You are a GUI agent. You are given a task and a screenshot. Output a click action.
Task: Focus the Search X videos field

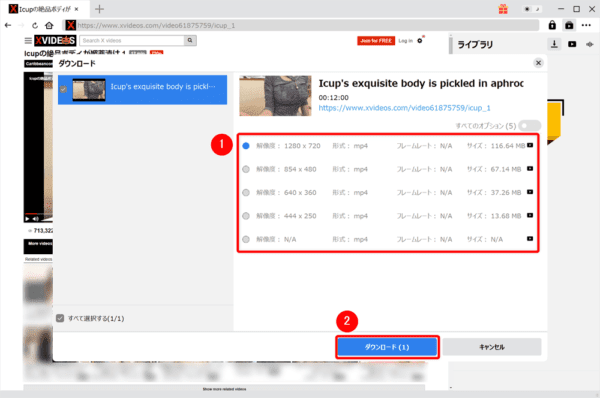[x=132, y=40]
